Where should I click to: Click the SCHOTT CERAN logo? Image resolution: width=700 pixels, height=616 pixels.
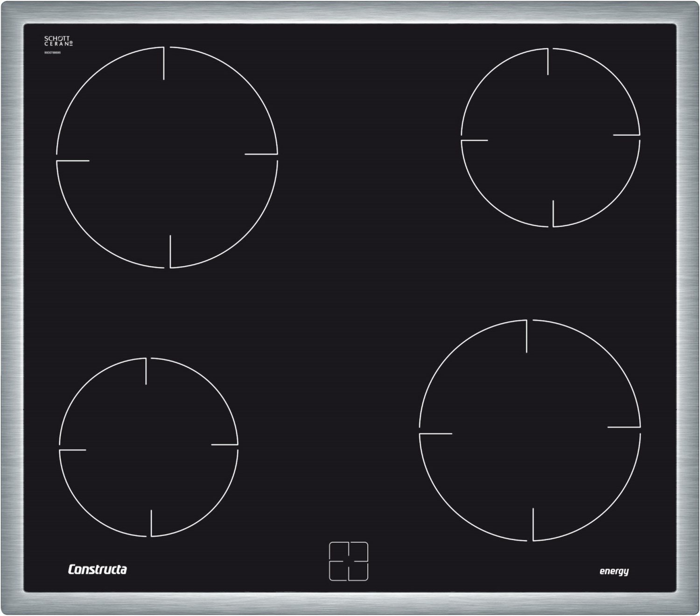(x=58, y=41)
